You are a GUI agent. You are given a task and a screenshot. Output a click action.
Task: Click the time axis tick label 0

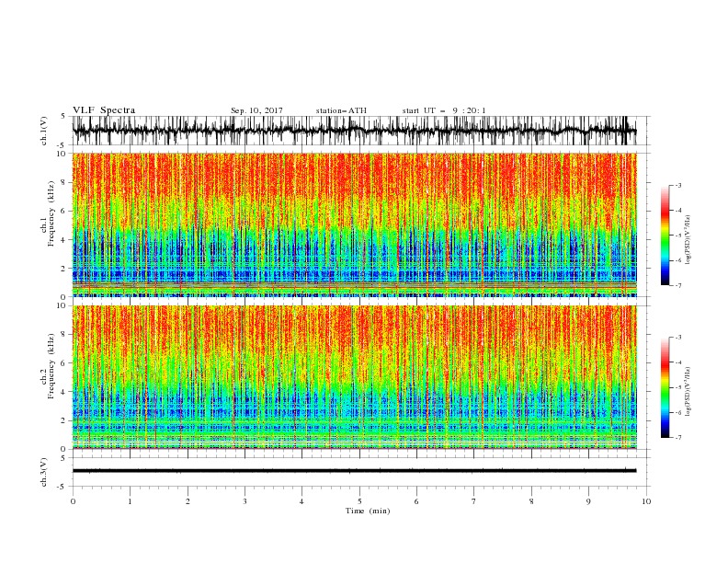73,501
